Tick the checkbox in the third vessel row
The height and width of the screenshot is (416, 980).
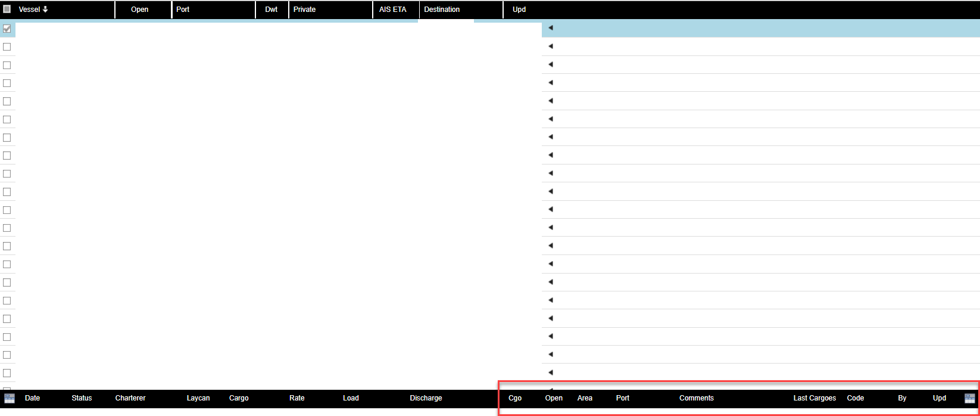tap(7, 65)
